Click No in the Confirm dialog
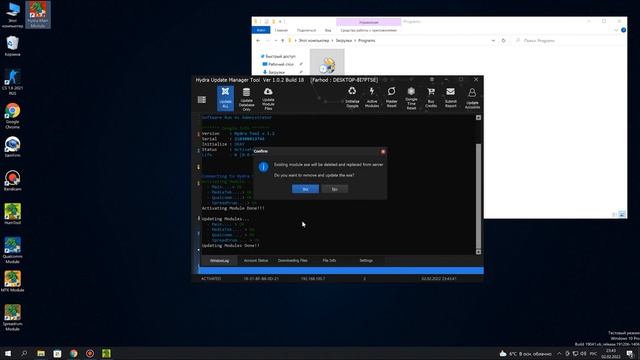Viewport: 640px width, 360px height. (x=335, y=189)
